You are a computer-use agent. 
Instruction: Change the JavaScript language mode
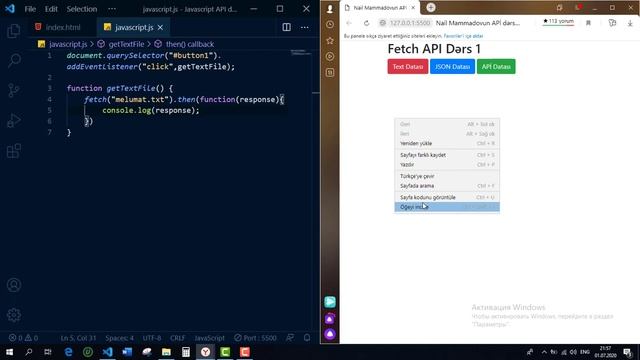pos(209,338)
